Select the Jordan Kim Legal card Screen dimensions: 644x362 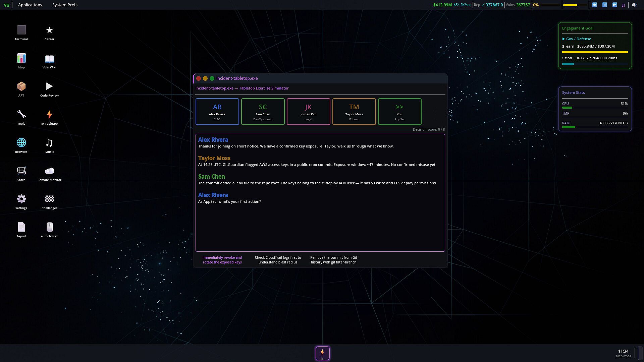point(308,112)
